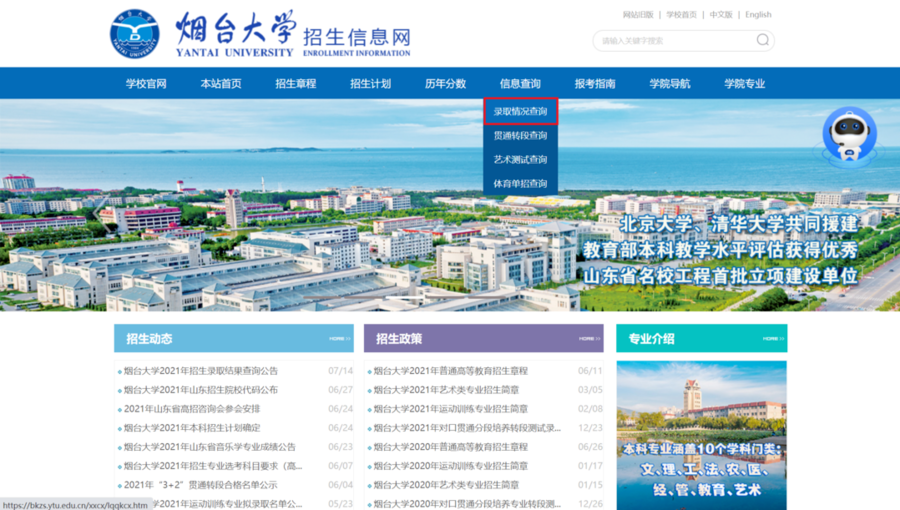Go to 招生章程 in navigation bar
900x510 pixels.
point(296,83)
